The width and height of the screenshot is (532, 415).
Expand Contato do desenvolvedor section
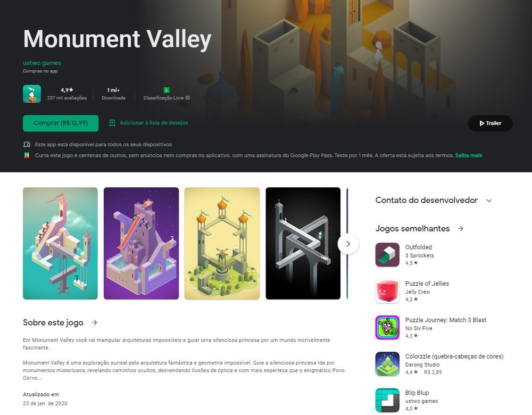coord(489,201)
